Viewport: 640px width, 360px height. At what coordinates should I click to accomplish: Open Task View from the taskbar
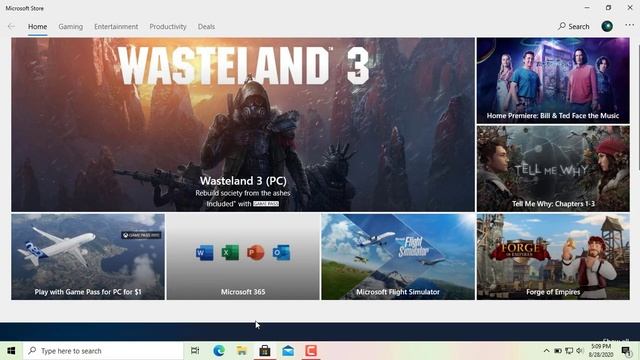(195, 351)
